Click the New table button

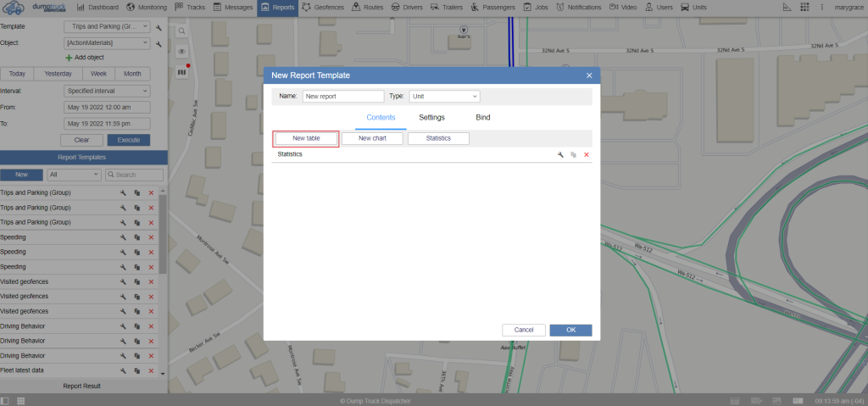pyautogui.click(x=306, y=138)
